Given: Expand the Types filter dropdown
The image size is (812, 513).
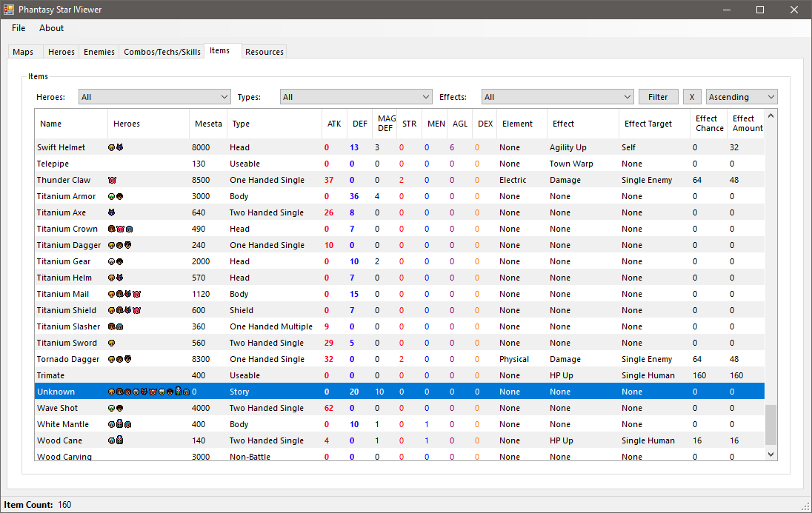Looking at the screenshot, I should click(x=356, y=97).
